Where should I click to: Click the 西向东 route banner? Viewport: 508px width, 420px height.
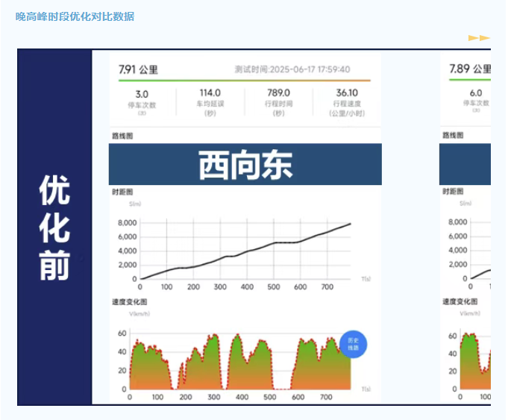[245, 165]
